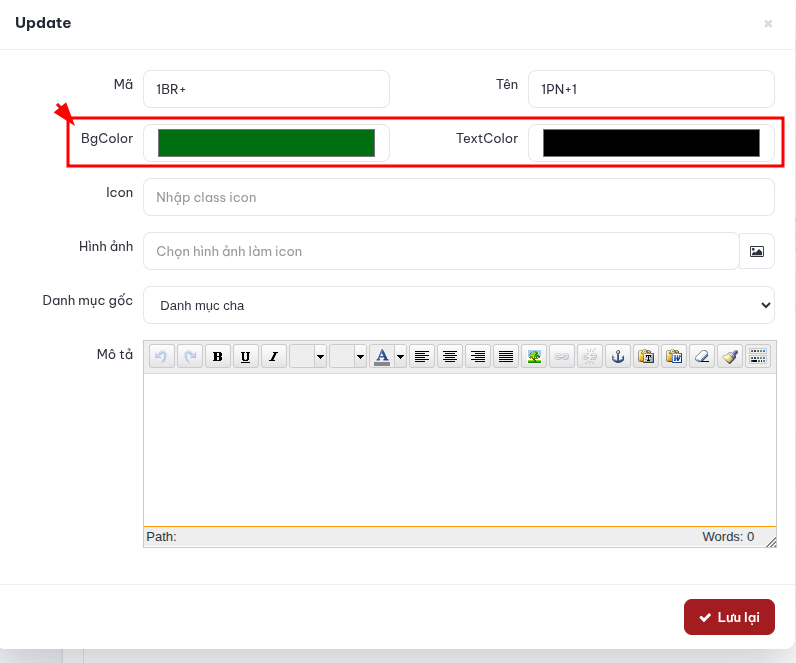796x663 pixels.
Task: Toggle underline formatting in description editor
Action: [246, 356]
